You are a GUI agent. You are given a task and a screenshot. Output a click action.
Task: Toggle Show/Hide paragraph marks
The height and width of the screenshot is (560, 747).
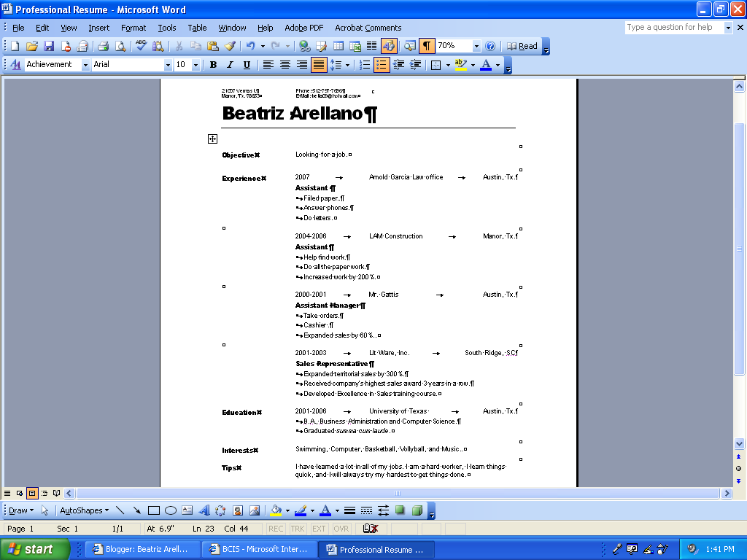426,46
